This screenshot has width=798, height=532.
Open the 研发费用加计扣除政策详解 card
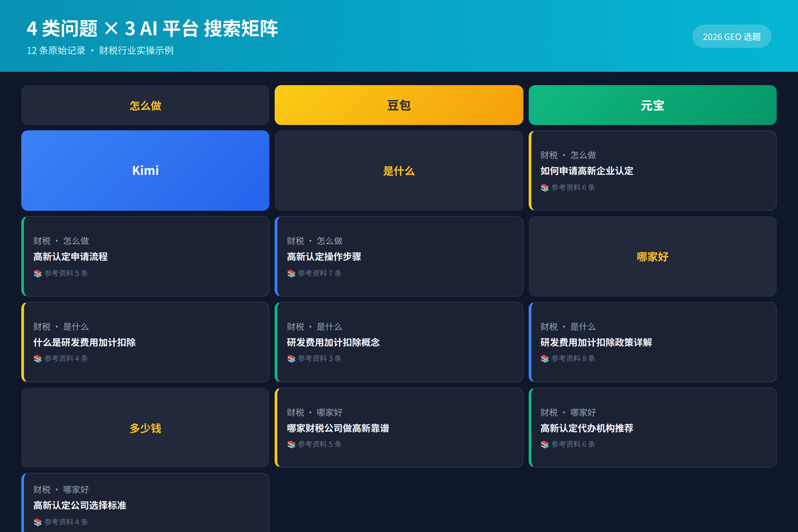(x=652, y=342)
